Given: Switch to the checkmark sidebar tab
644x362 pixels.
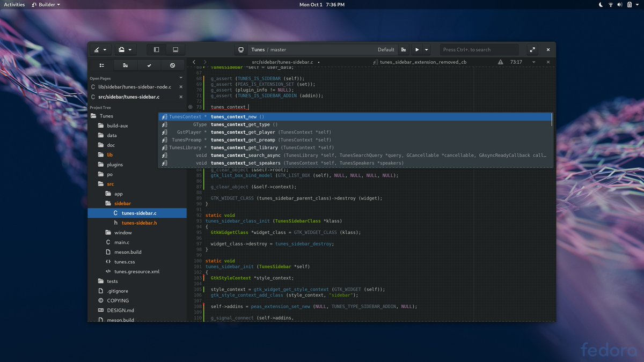Looking at the screenshot, I should click(149, 65).
